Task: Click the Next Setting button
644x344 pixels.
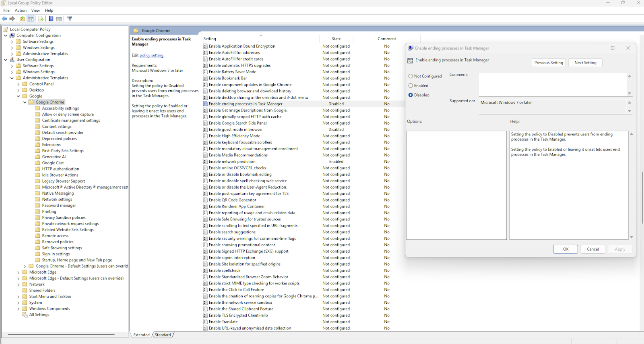Action: pos(585,63)
